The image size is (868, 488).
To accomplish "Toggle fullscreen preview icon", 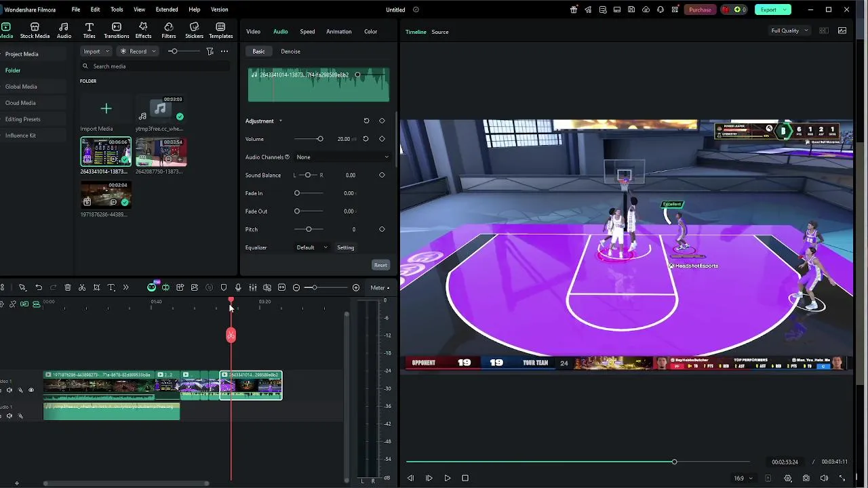I will [842, 478].
